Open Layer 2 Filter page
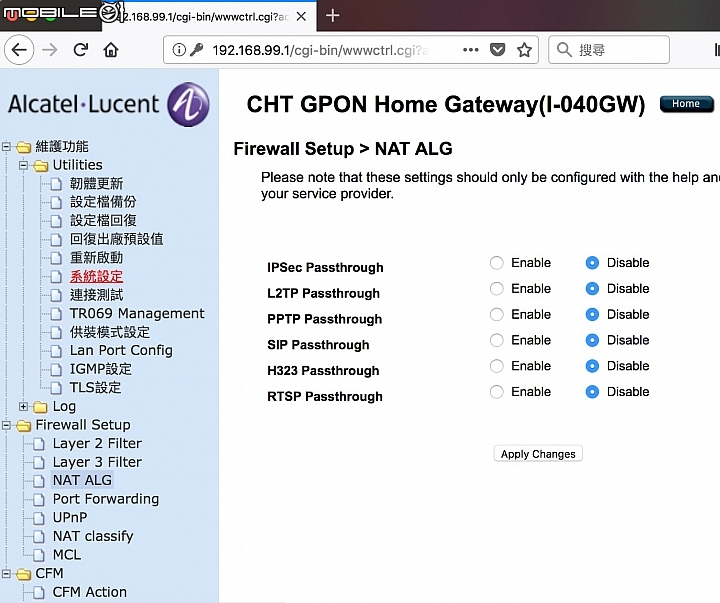This screenshot has width=720, height=603. 97,443
